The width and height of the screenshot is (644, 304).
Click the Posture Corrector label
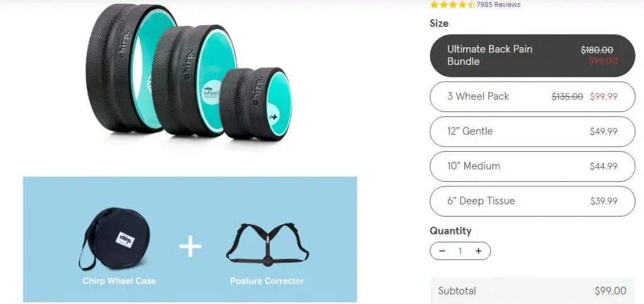(267, 281)
